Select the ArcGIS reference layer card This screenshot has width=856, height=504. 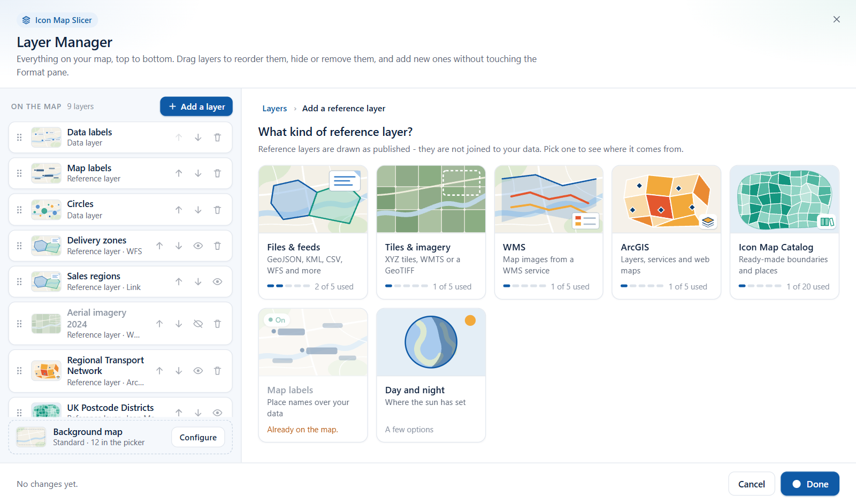tap(667, 232)
